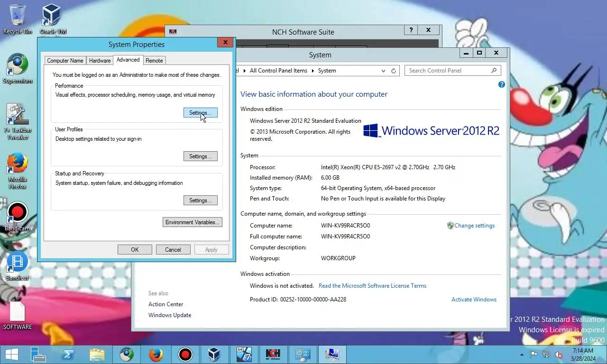Open the Action Center link
The height and width of the screenshot is (364, 607).
(x=166, y=304)
